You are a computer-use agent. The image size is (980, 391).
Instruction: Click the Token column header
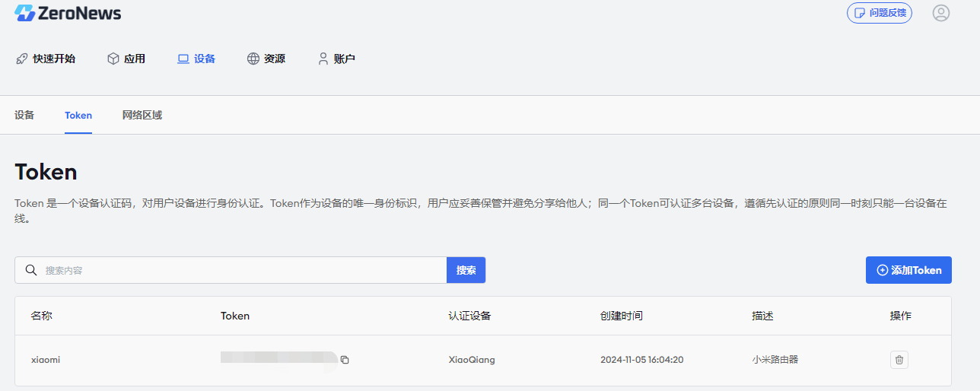235,316
